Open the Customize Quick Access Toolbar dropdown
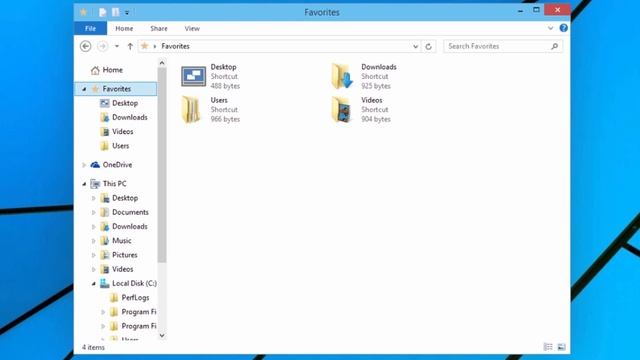 [127, 13]
